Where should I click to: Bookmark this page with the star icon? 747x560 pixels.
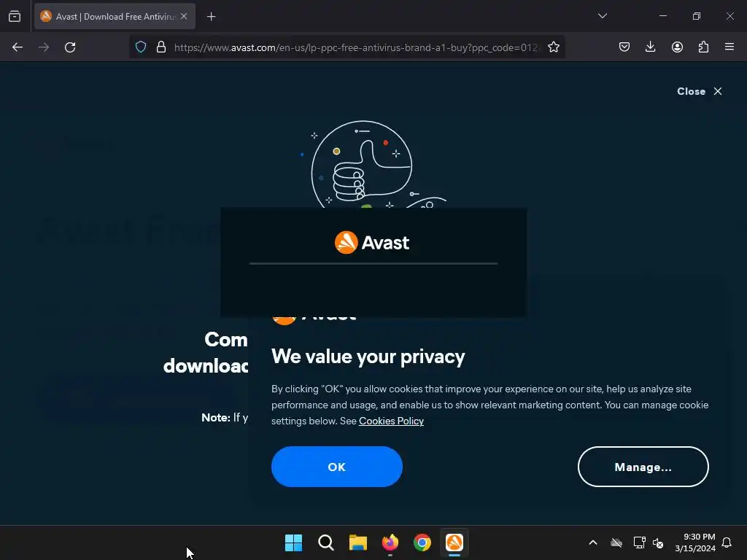click(x=553, y=47)
